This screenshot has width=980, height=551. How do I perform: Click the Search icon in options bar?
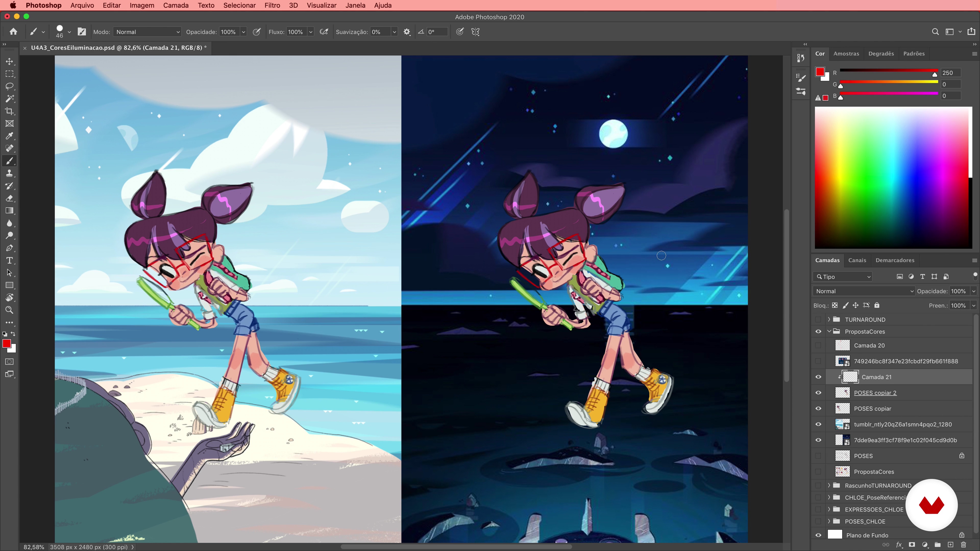(x=935, y=32)
